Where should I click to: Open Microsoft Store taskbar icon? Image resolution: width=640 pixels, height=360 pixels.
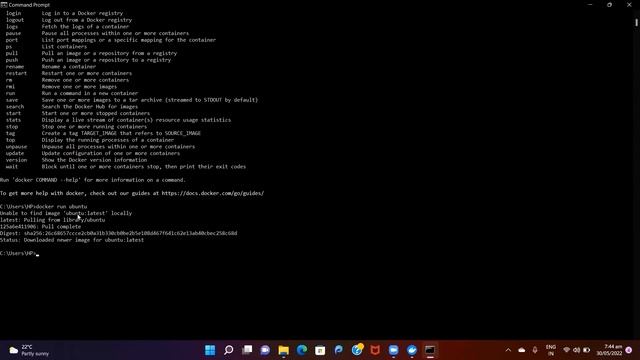[x=320, y=350]
